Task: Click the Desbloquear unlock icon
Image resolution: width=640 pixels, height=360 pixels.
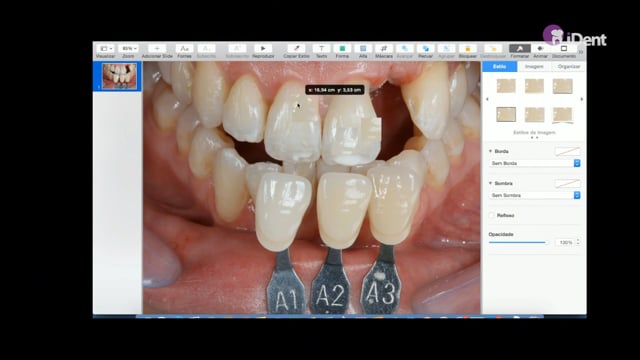Action: (493, 49)
